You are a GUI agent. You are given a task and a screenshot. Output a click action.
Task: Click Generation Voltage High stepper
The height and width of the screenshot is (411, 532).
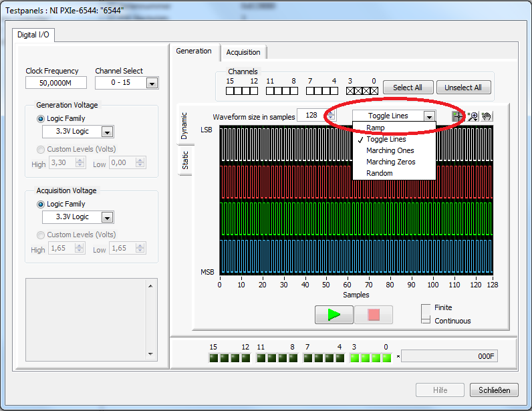pos(80,162)
